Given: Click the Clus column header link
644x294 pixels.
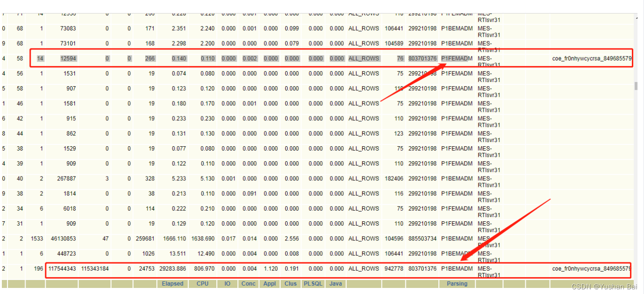Looking at the screenshot, I should coord(290,283).
